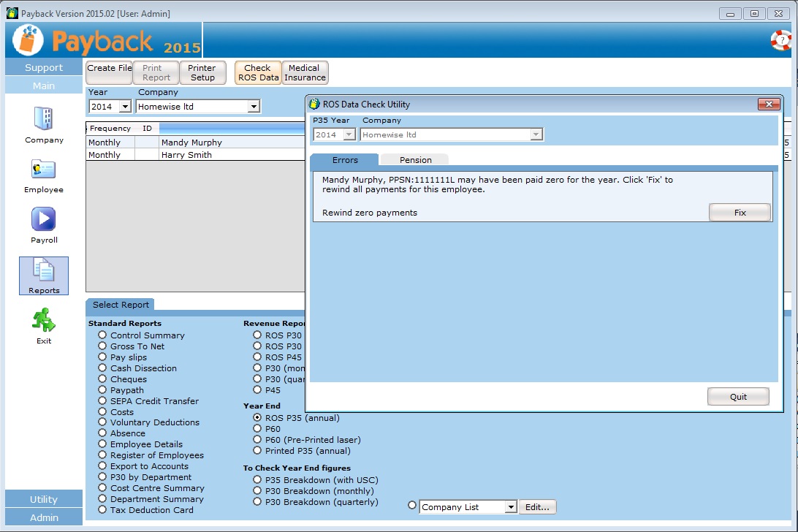
Task: Expand the Year dropdown showing 2014
Action: (124, 107)
